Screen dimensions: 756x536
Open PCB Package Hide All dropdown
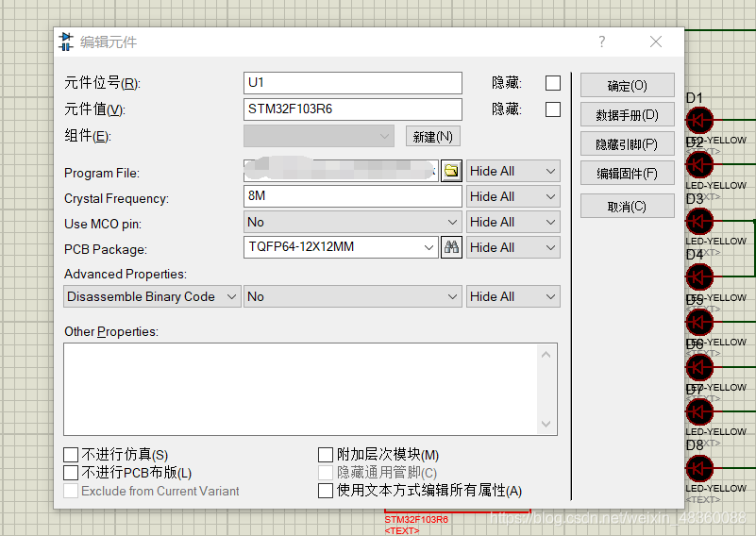click(513, 248)
